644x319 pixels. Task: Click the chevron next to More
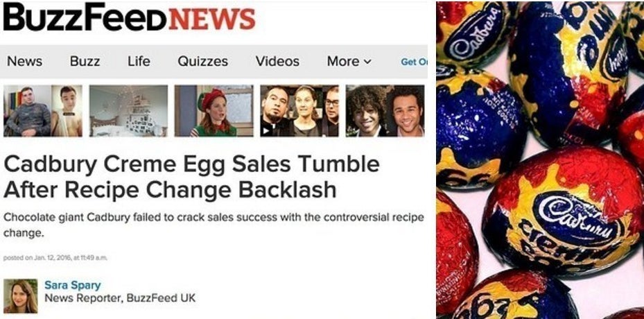[x=367, y=62]
